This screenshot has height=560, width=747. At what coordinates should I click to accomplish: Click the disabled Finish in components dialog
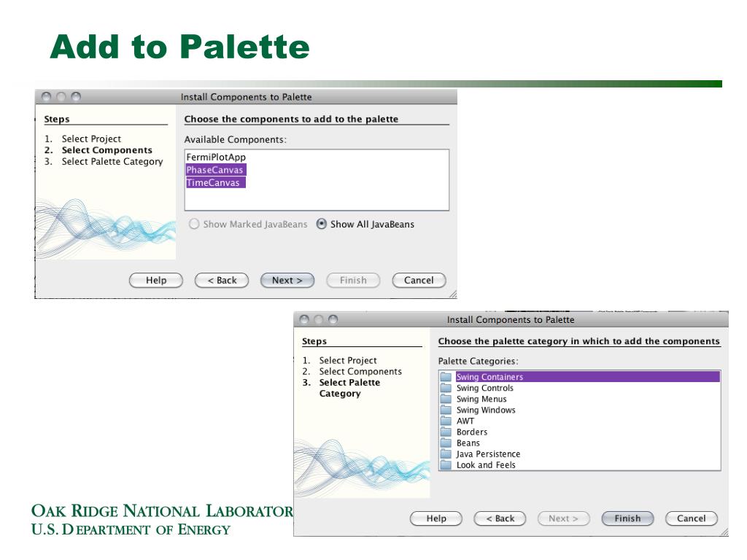point(353,281)
